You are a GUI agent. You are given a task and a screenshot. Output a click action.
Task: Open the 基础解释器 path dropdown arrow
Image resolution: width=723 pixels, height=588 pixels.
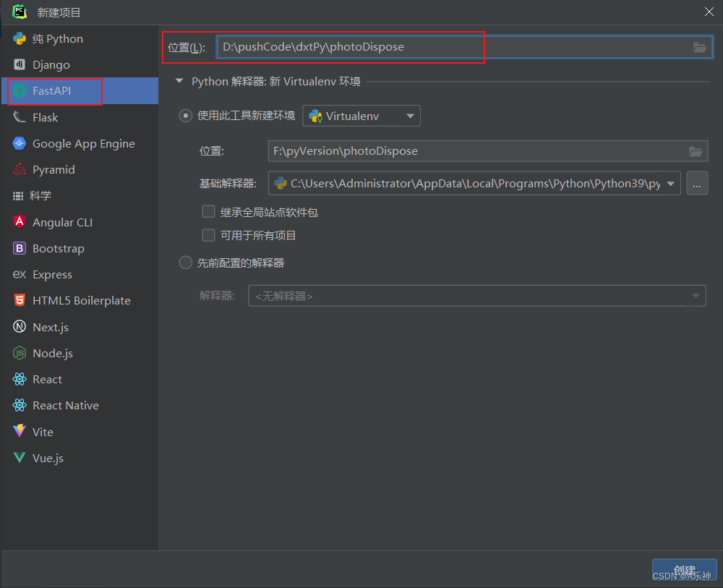pos(671,184)
